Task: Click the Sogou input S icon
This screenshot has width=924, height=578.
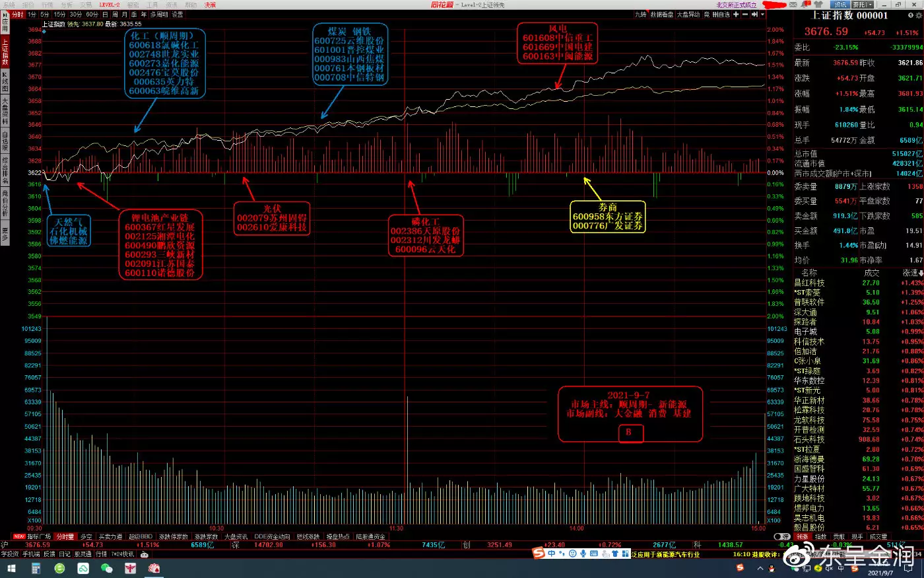Action: pos(539,553)
